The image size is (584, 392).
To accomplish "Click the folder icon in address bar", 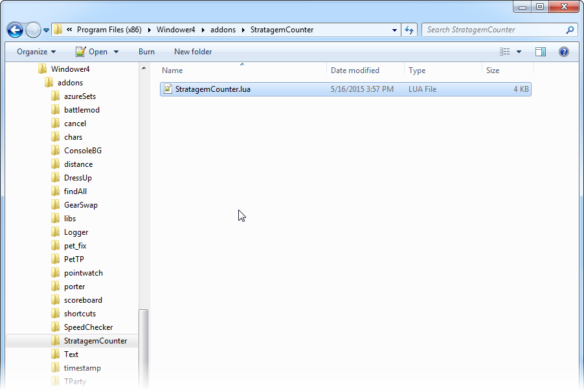I will click(58, 30).
